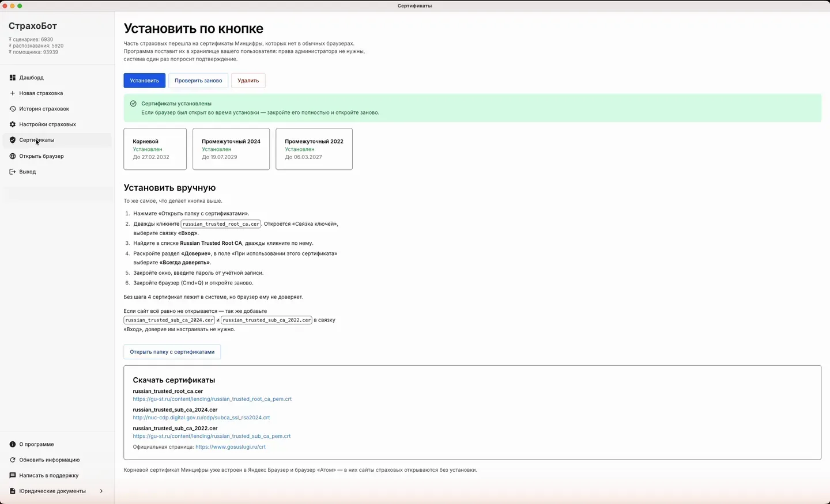Click the gear icon beside Настройки страховых

coord(13,124)
